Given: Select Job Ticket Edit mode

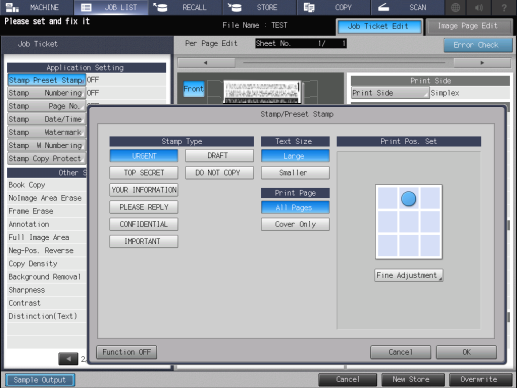Looking at the screenshot, I should click(379, 26).
